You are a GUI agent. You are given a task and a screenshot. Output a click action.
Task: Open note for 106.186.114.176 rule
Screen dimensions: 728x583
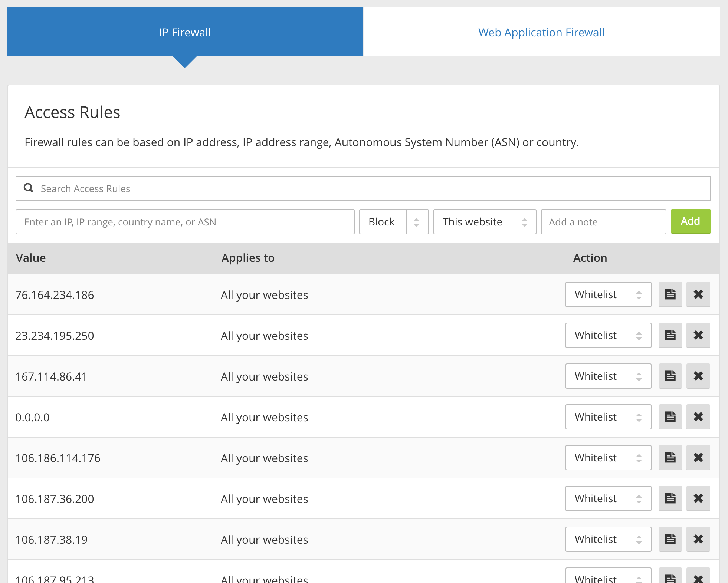click(670, 458)
